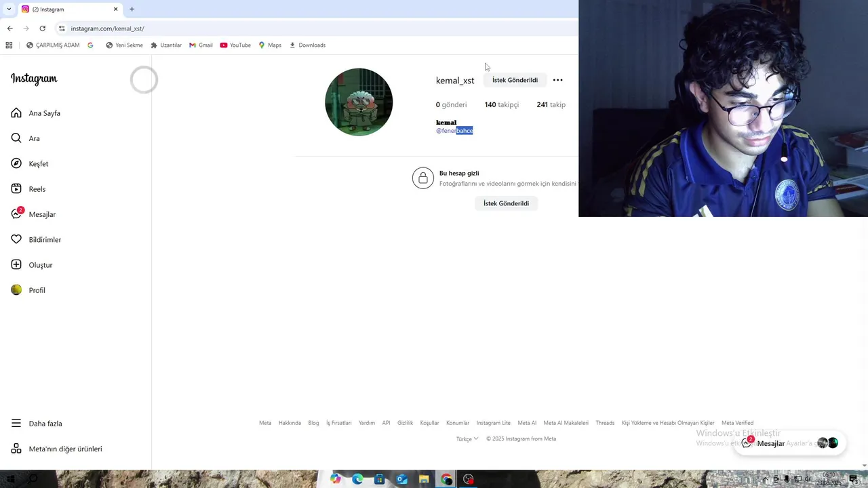Close the Instagram browser tab
The image size is (868, 488).
coord(115,9)
